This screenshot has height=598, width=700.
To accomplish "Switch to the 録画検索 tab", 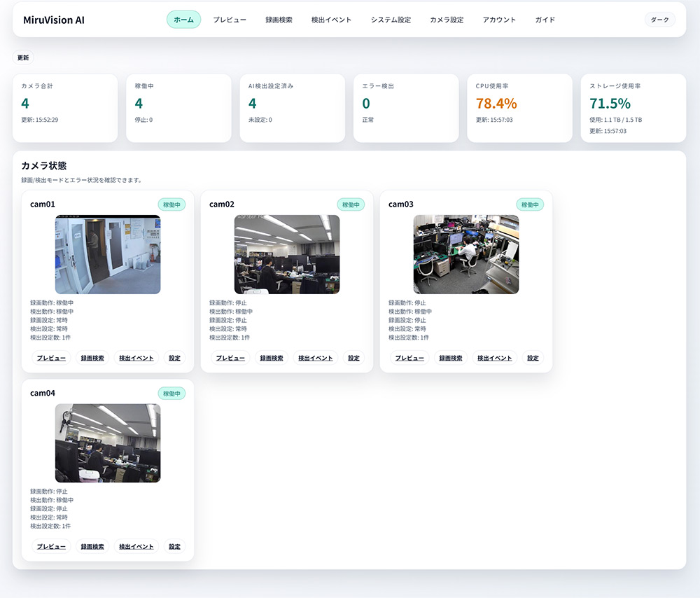I will 279,20.
